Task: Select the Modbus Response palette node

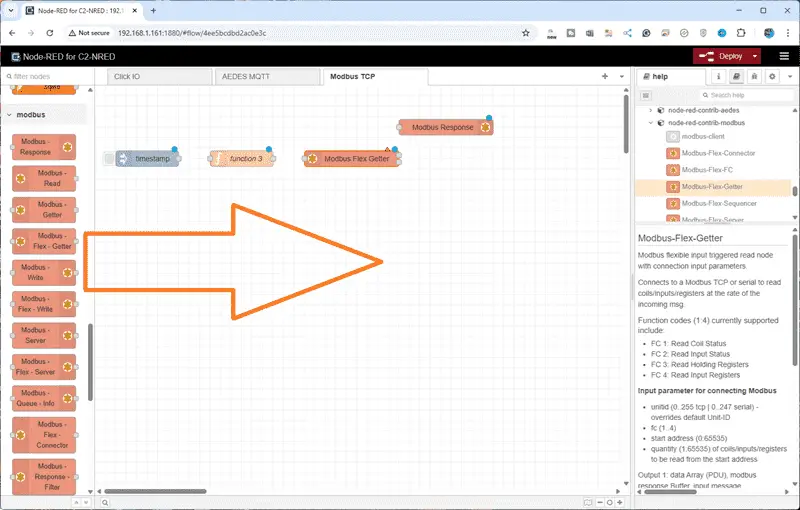Action: [x=44, y=147]
